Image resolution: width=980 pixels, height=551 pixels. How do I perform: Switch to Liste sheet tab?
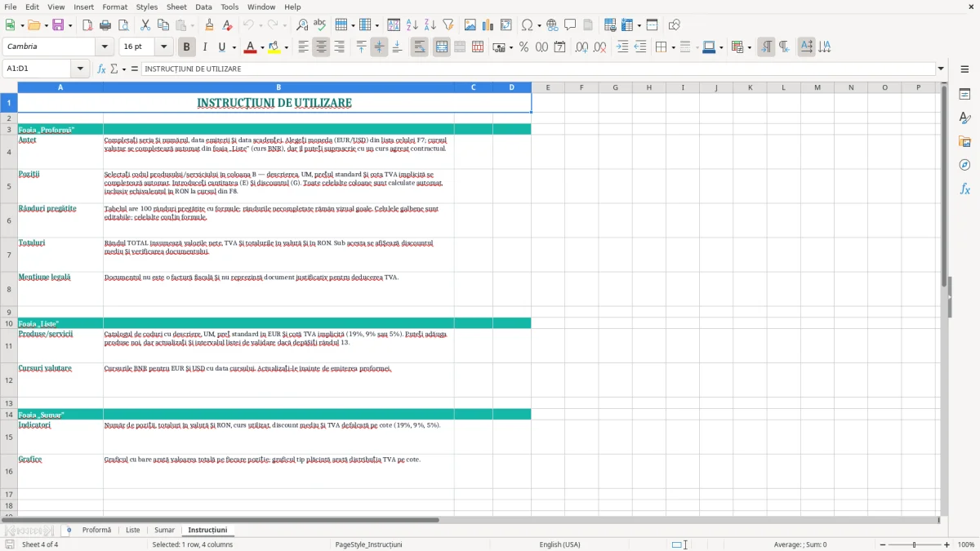point(132,530)
